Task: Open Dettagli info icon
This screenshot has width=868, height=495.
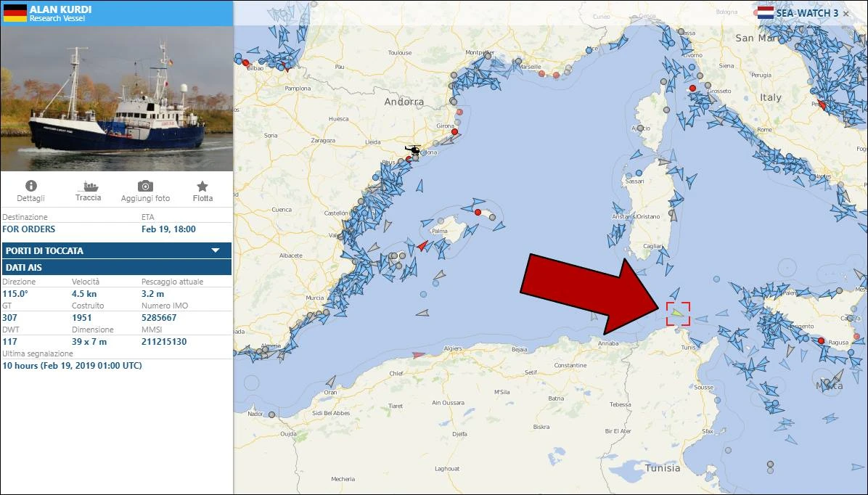Action: (x=31, y=186)
